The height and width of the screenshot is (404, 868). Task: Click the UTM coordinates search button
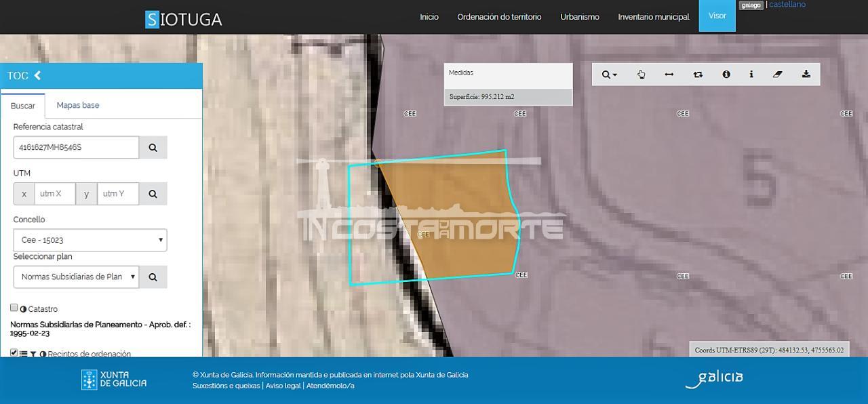point(153,194)
